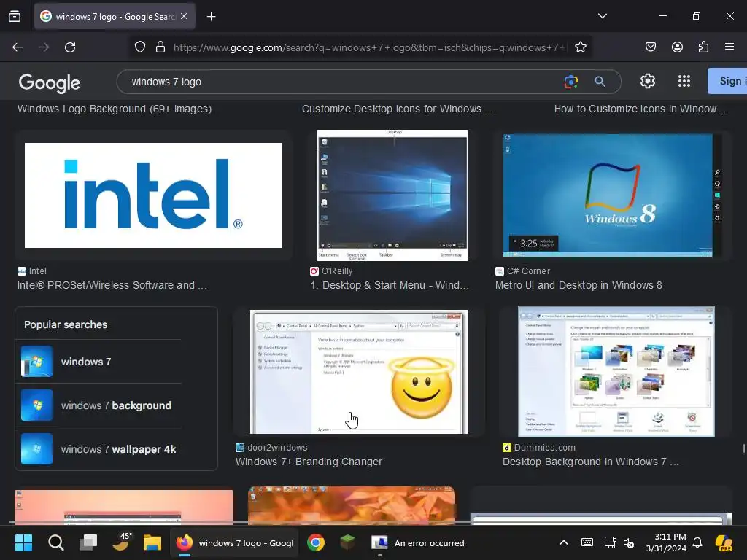Reload the current page
This screenshot has width=747, height=560.
pyautogui.click(x=70, y=47)
